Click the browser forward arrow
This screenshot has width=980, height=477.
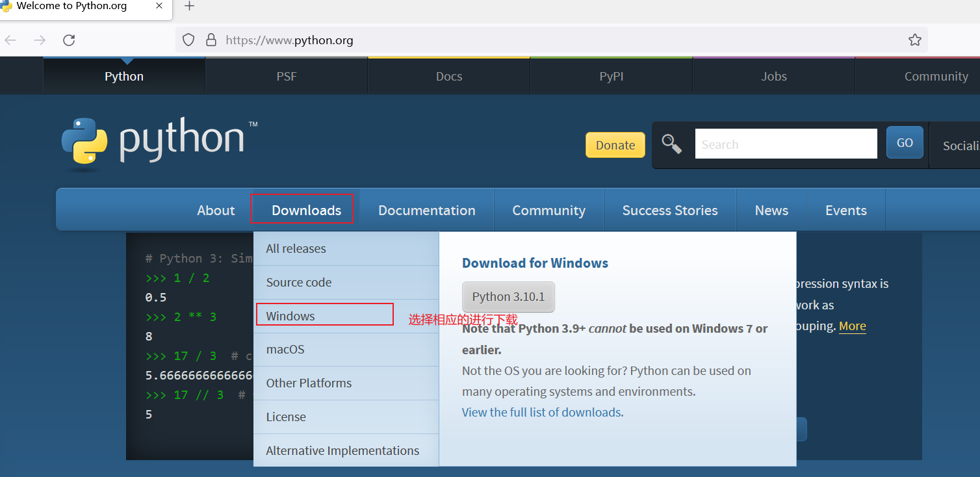40,40
